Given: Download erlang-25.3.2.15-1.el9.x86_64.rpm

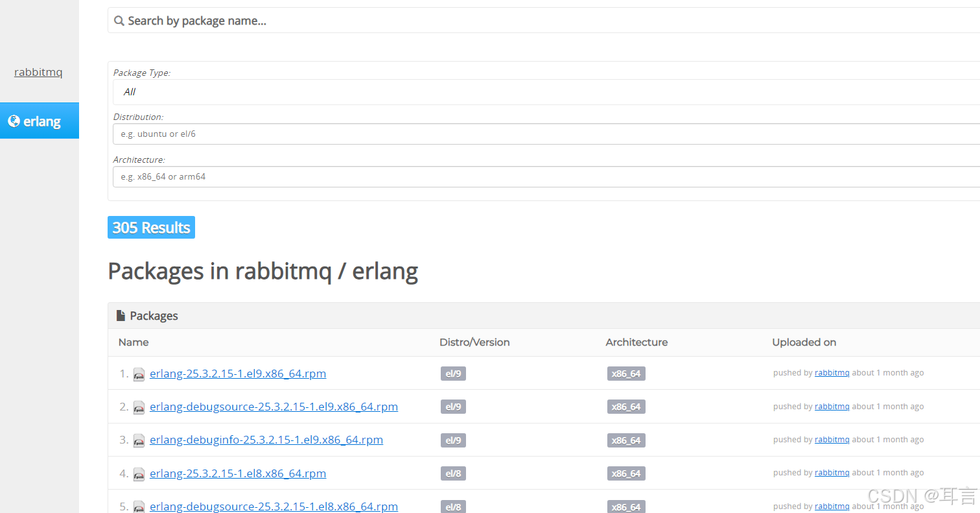Looking at the screenshot, I should [238, 373].
